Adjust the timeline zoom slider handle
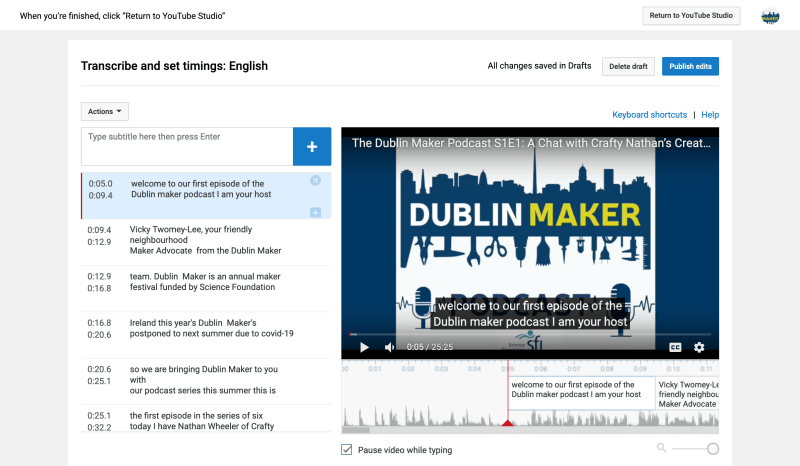The width and height of the screenshot is (800, 466). point(713,449)
